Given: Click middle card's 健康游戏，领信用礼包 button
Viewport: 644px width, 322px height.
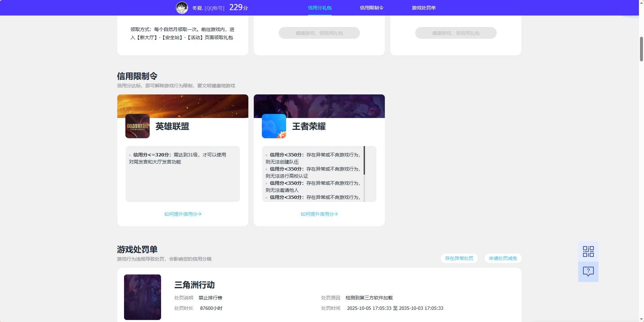Looking at the screenshot, I should 319,33.
